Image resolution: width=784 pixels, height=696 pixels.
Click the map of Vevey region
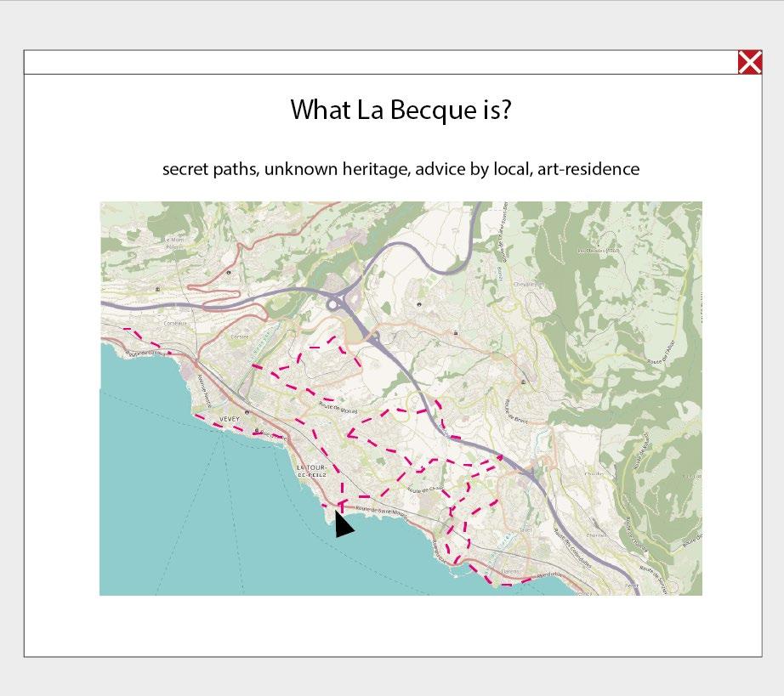(401, 399)
